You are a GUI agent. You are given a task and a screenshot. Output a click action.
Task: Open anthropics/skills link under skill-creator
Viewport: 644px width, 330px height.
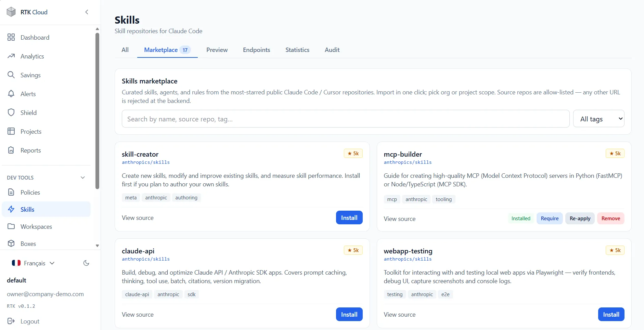click(146, 162)
